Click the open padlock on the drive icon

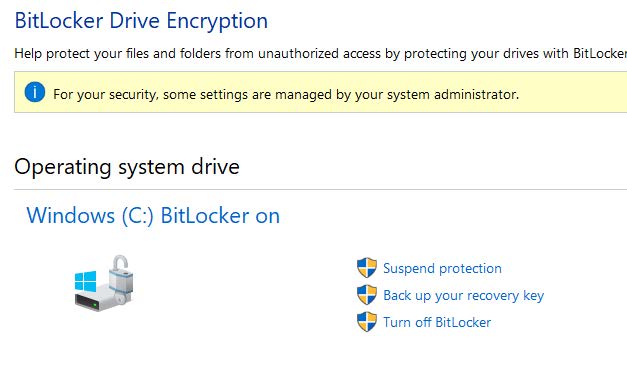(121, 279)
